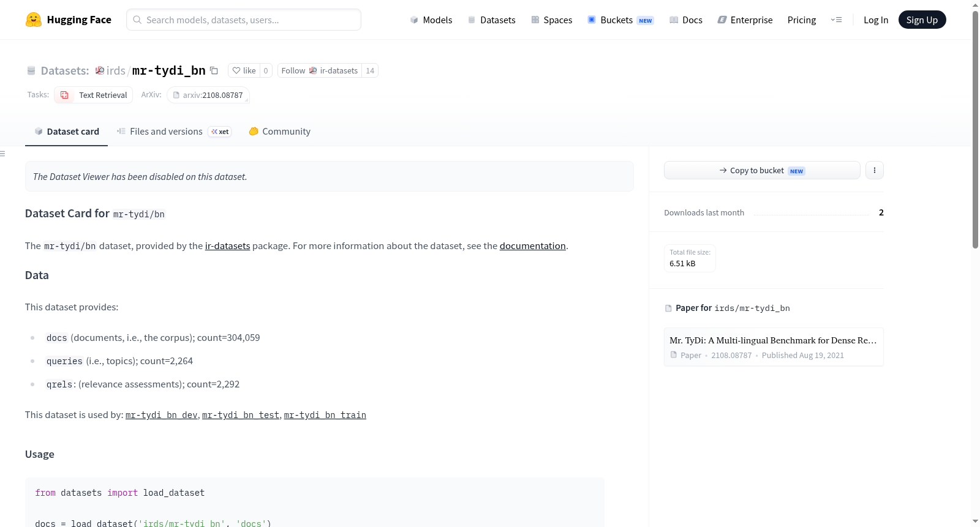Screen dimensions: 980x527
Task: Click the Log In link
Action: [x=876, y=20]
